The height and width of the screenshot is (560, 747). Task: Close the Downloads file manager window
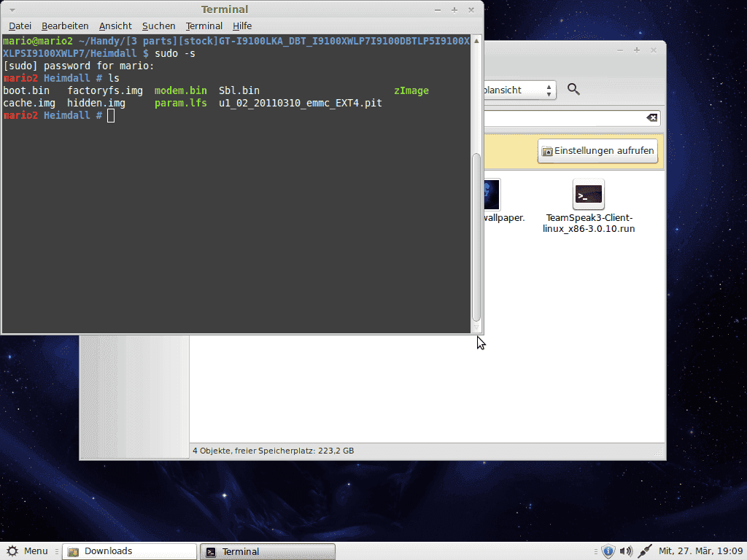click(654, 50)
